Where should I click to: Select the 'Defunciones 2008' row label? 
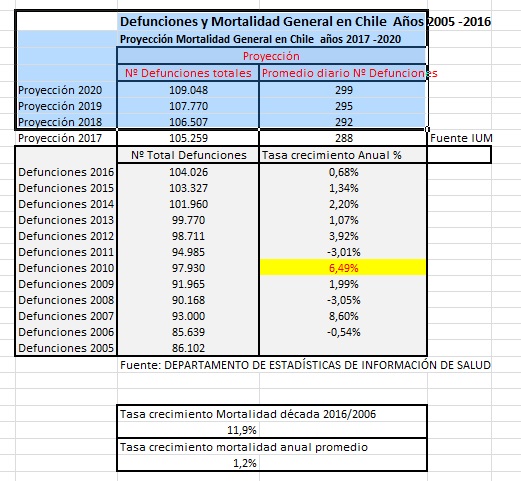[x=66, y=300]
